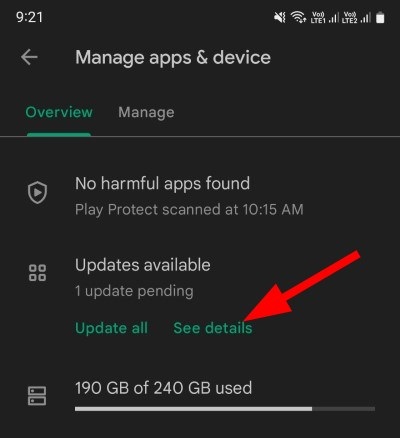Tap the battery status icon

[380, 17]
